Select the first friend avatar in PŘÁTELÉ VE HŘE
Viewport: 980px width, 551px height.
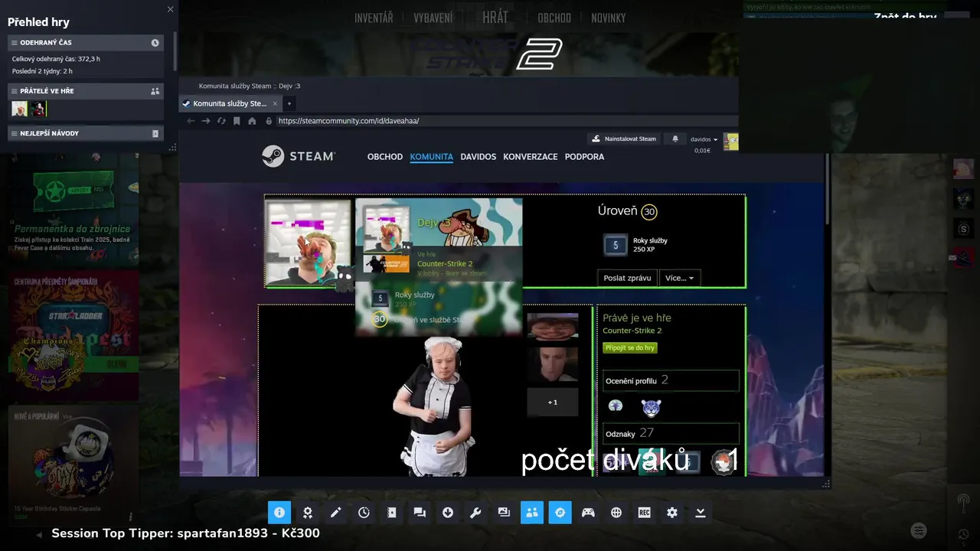(x=19, y=109)
